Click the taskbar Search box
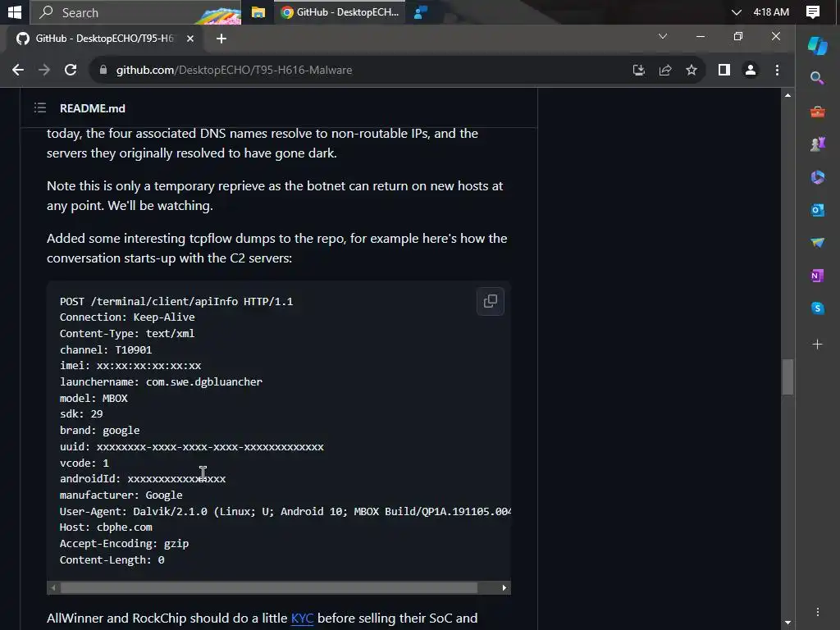The image size is (840, 630). pyautogui.click(x=135, y=11)
